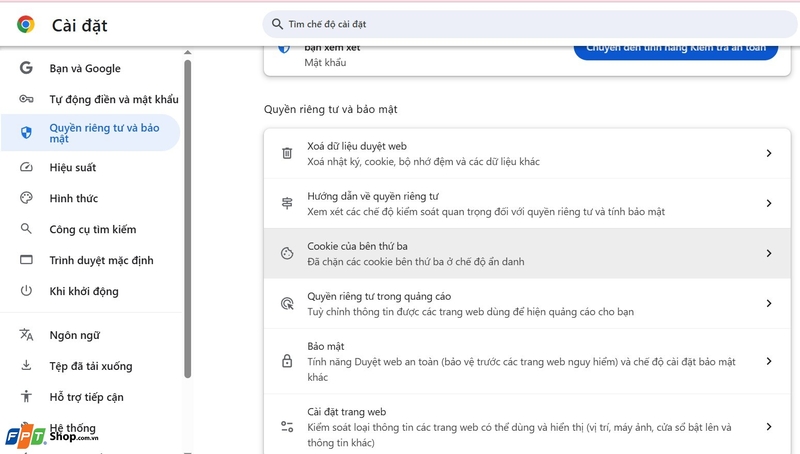Click the blue safety check button
800x454 pixels.
(x=675, y=47)
